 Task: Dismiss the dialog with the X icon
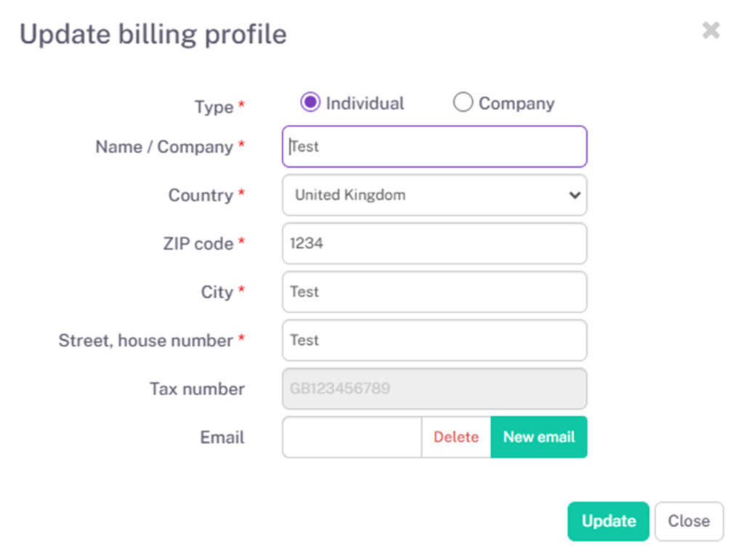point(710,31)
